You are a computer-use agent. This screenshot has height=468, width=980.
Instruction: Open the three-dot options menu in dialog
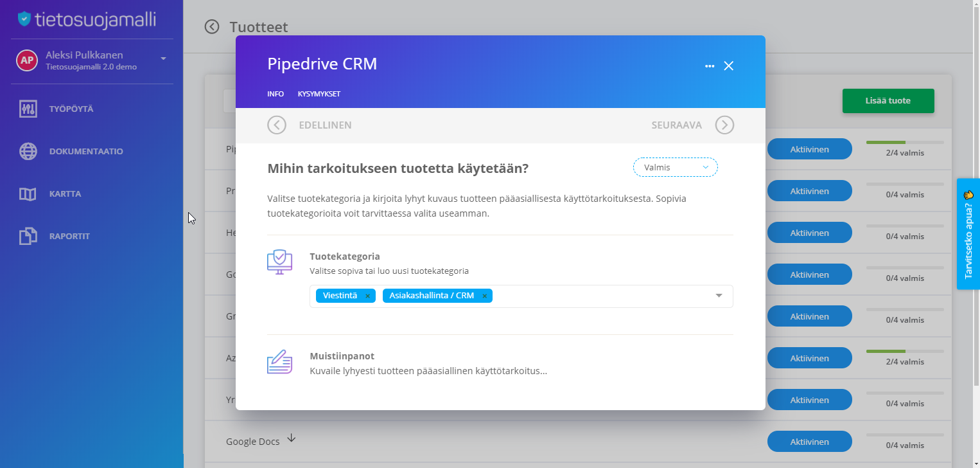pos(710,66)
